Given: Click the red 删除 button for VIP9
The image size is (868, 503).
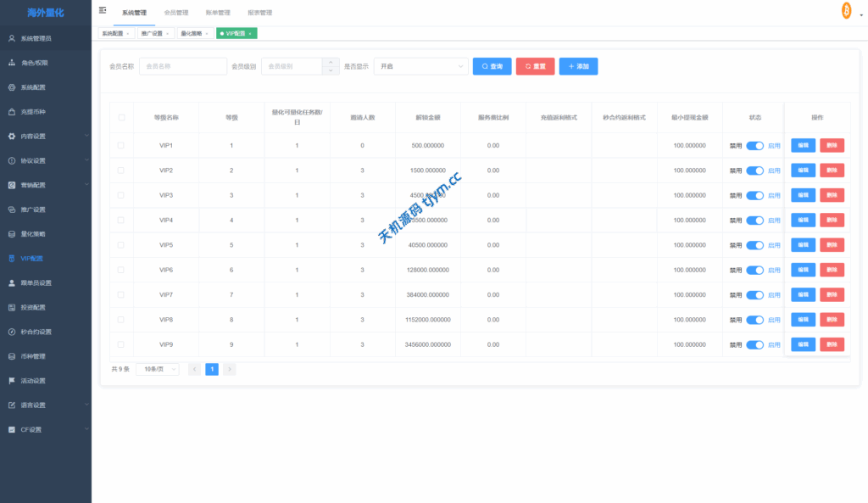Looking at the screenshot, I should 832,344.
